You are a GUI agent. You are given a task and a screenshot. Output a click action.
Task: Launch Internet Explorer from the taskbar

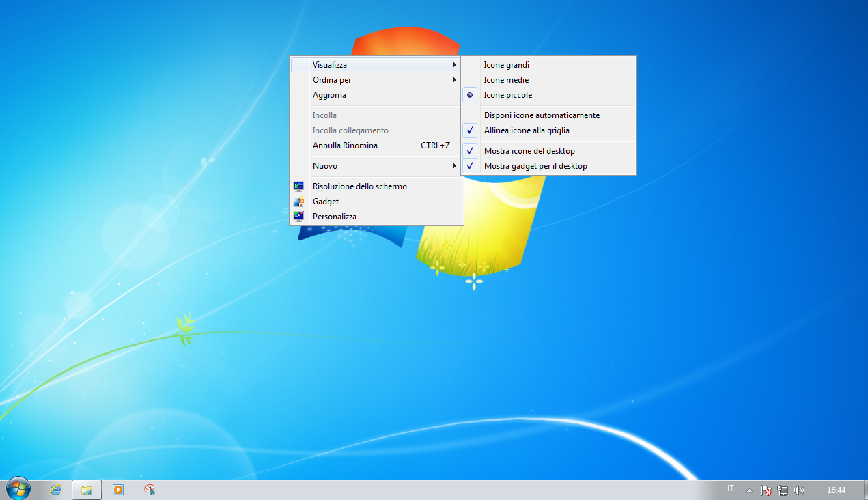pos(55,490)
